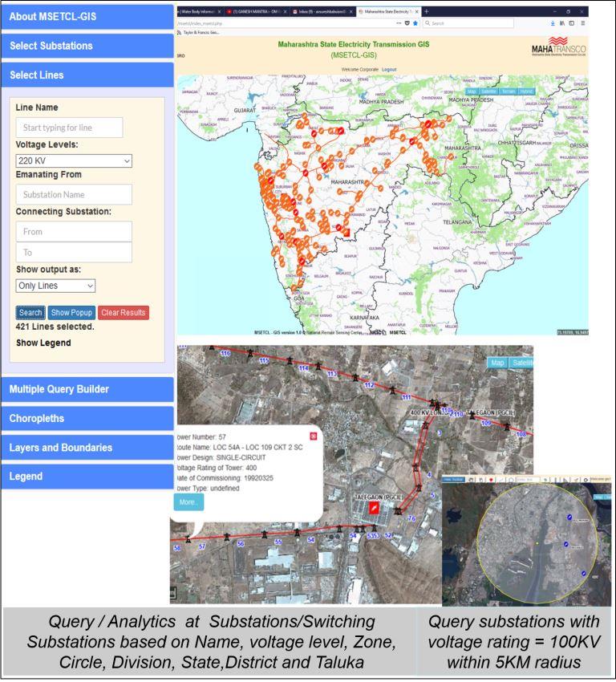Open a new browser tab with plus
Image resolution: width=616 pixels, height=682 pixels.
pyautogui.click(x=426, y=11)
